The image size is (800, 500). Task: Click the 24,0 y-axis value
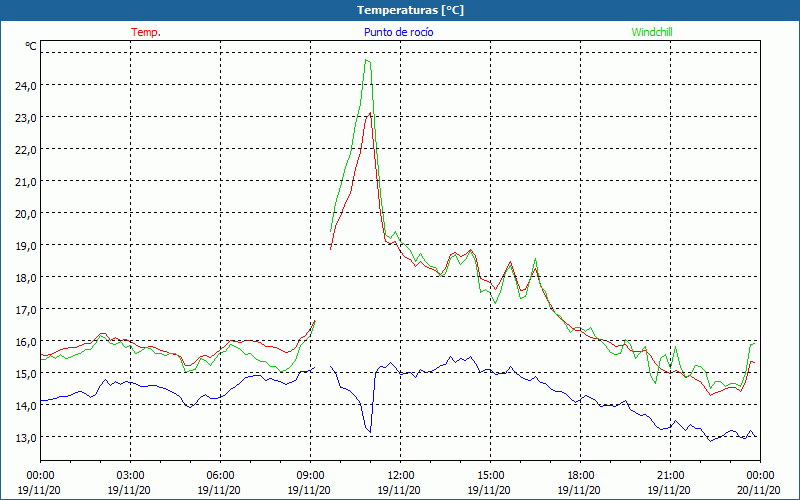click(26, 86)
